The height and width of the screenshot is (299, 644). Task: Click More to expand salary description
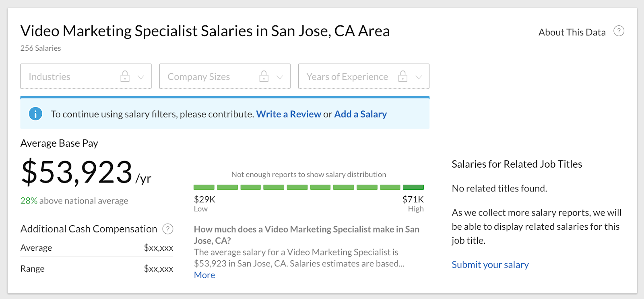click(204, 275)
